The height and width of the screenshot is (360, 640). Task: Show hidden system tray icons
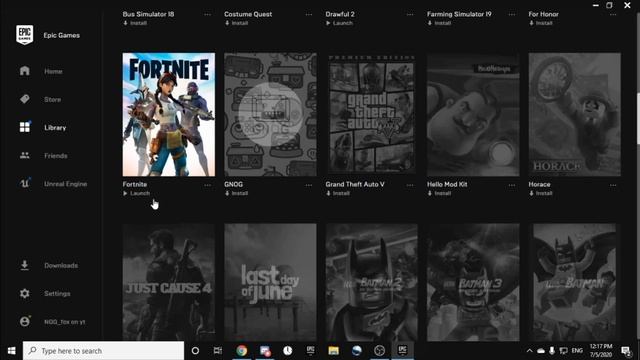[529, 351]
